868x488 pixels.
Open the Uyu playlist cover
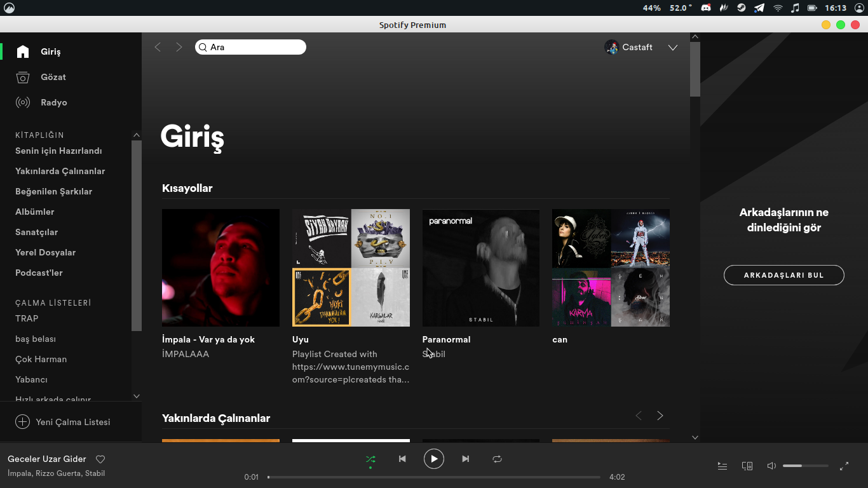351,268
